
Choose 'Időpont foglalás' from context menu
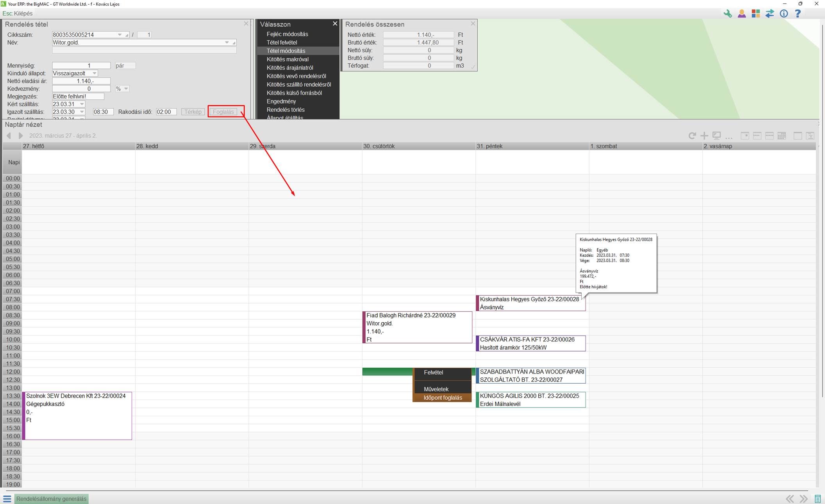[443, 398]
